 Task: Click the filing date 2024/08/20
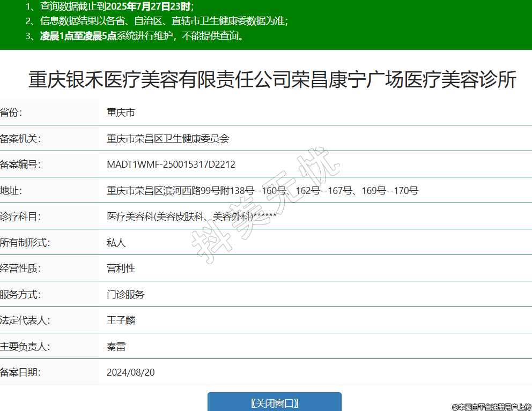130,372
